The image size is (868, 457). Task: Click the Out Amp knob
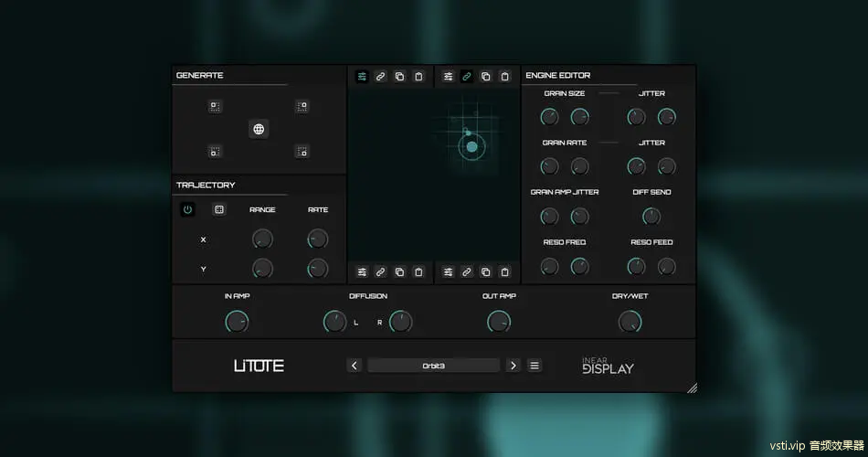pyautogui.click(x=499, y=322)
